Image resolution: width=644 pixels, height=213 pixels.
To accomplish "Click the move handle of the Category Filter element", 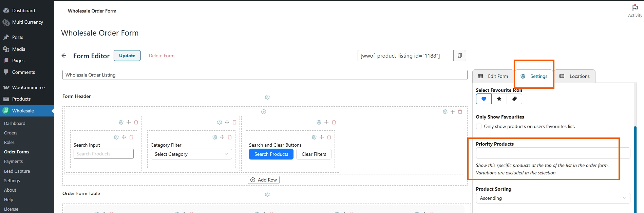I will [222, 137].
